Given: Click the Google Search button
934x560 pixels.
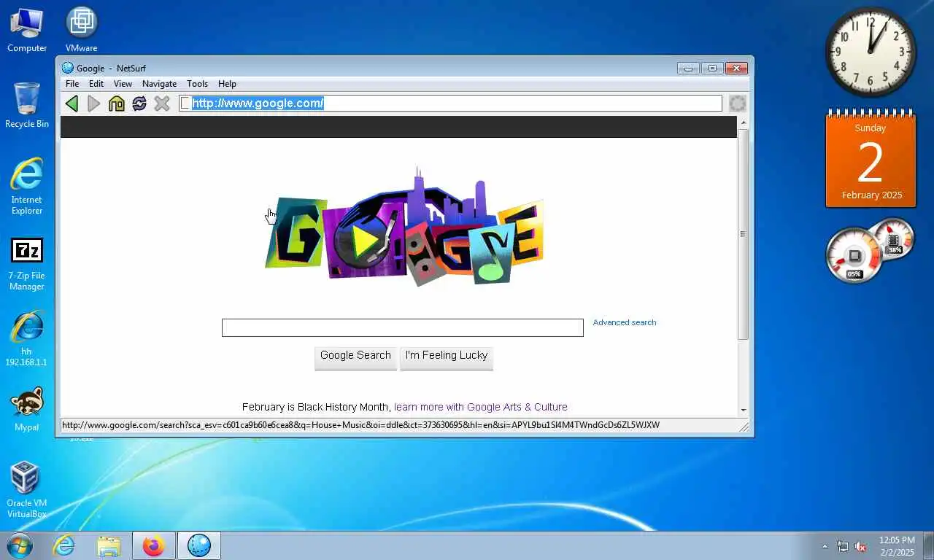Looking at the screenshot, I should [355, 357].
